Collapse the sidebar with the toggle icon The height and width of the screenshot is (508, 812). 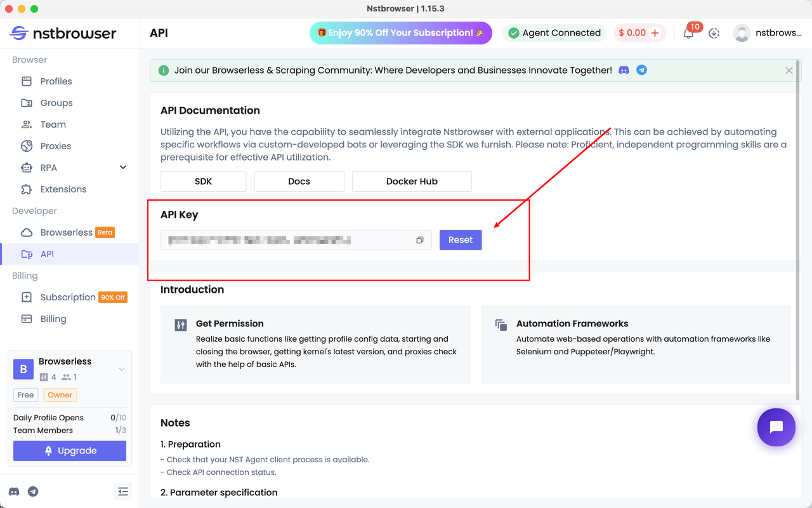click(123, 491)
